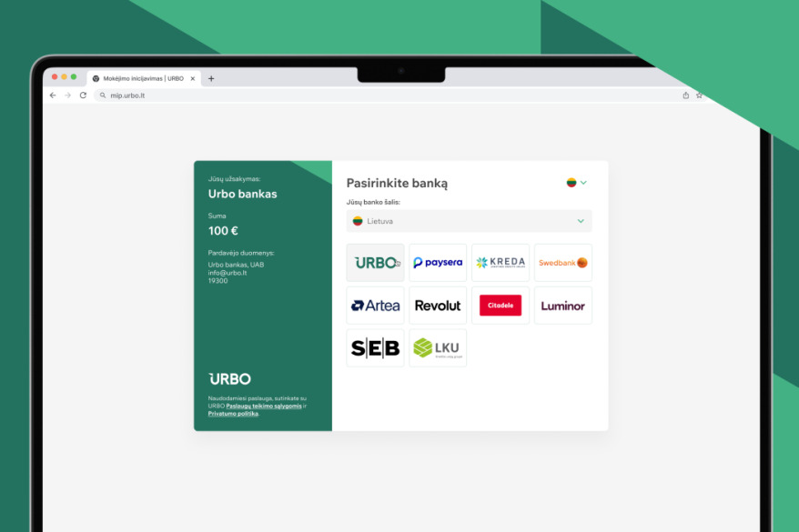Screen dimensions: 799x532
Task: Bookmark this page with star icon
Action: coord(699,95)
